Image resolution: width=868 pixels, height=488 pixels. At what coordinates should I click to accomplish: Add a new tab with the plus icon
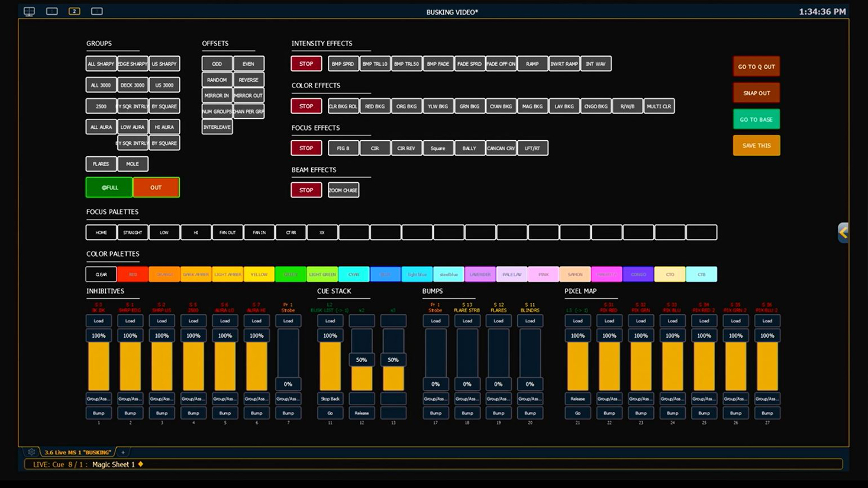click(x=123, y=453)
